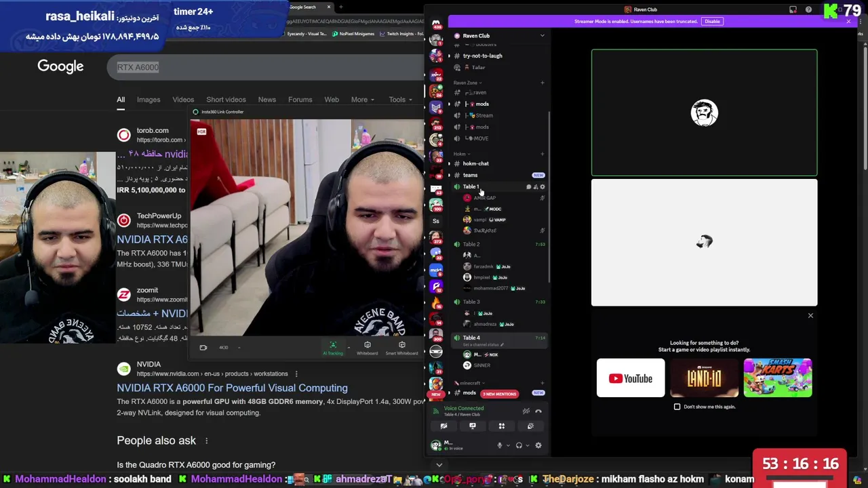Open soundboard button in Discord voice panel

[530, 426]
